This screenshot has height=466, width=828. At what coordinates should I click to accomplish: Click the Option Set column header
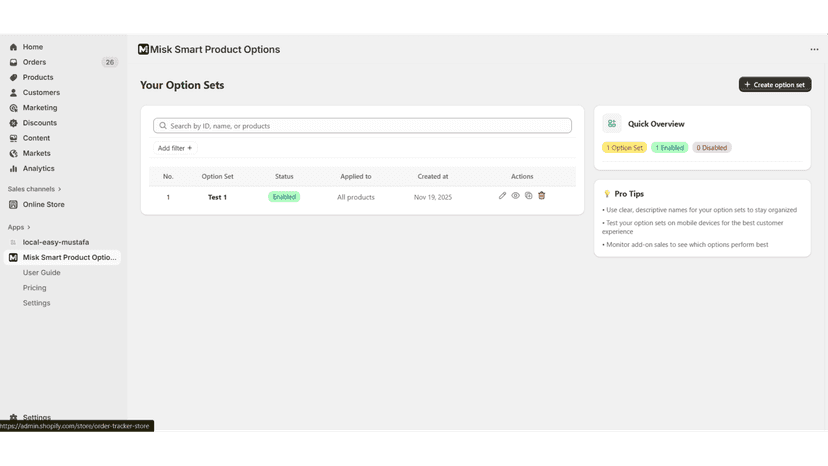pos(217,176)
